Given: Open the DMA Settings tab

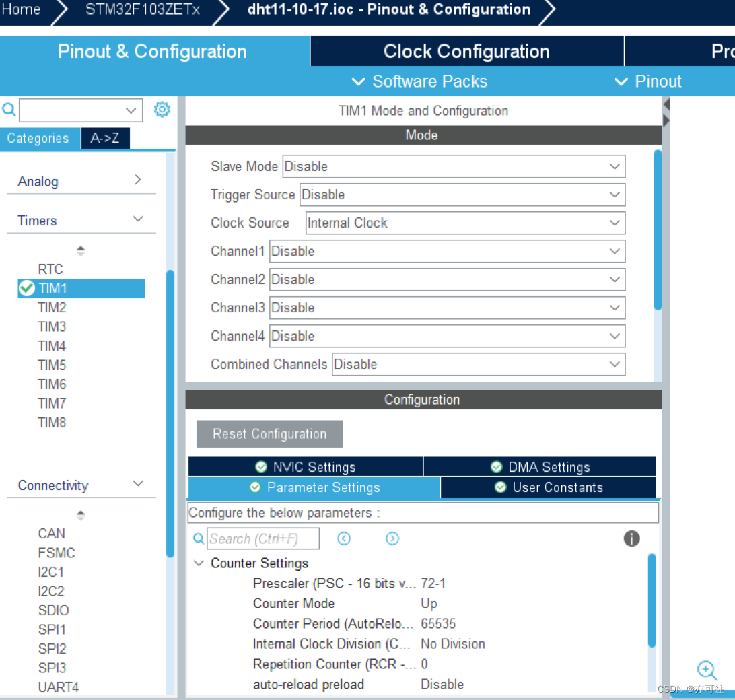Looking at the screenshot, I should click(540, 467).
